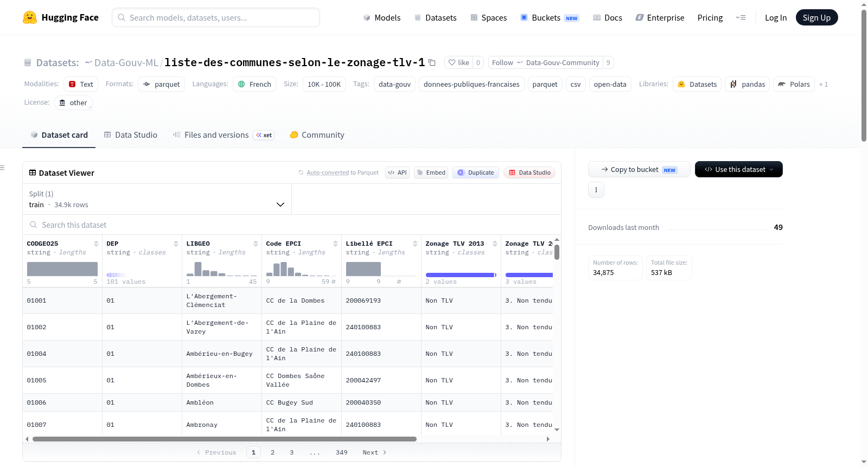The height and width of the screenshot is (467, 868).
Task: Click the donnees-publiques-francaises tag
Action: click(x=471, y=84)
